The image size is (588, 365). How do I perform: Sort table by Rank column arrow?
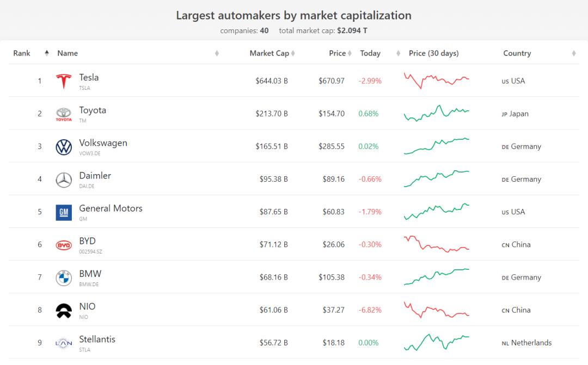[x=47, y=53]
